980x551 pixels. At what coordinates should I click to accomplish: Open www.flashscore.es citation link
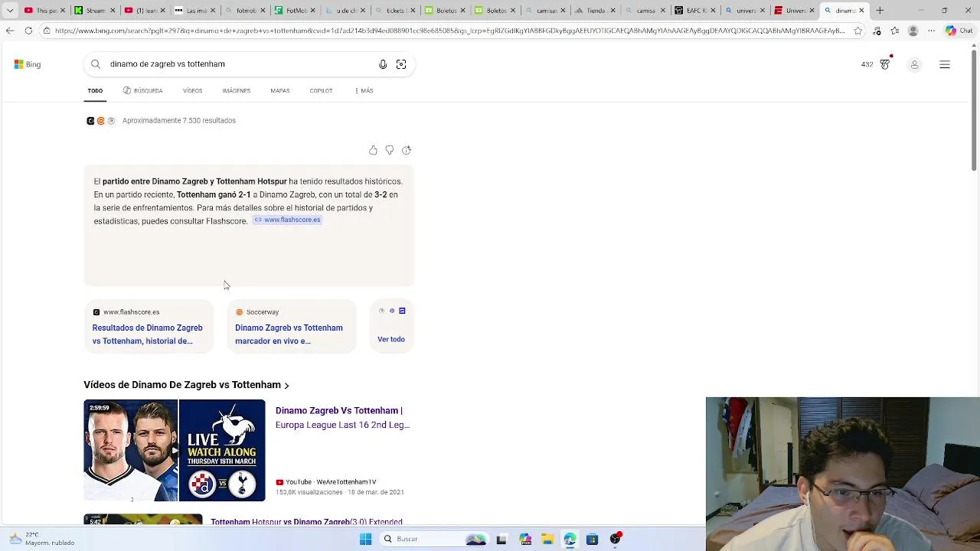pos(288,220)
